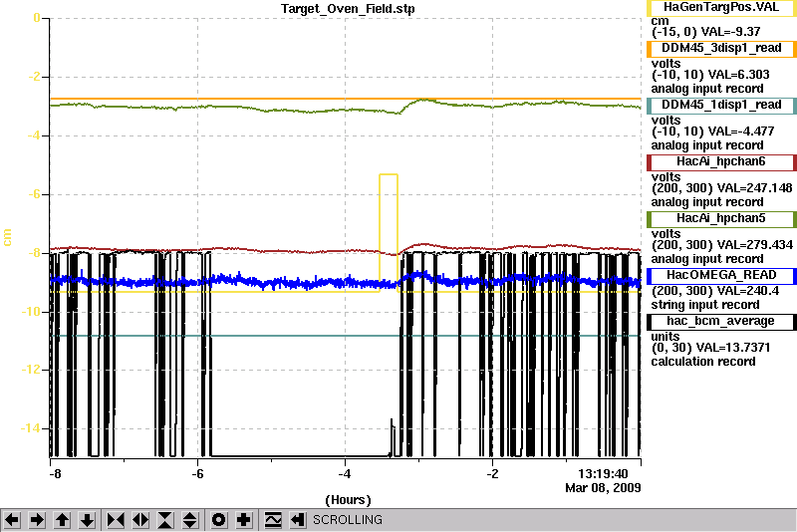Click the 'cm' unit under HaGenTargPos.VAL
Image resolution: width=797 pixels, height=532 pixels.
[x=660, y=21]
